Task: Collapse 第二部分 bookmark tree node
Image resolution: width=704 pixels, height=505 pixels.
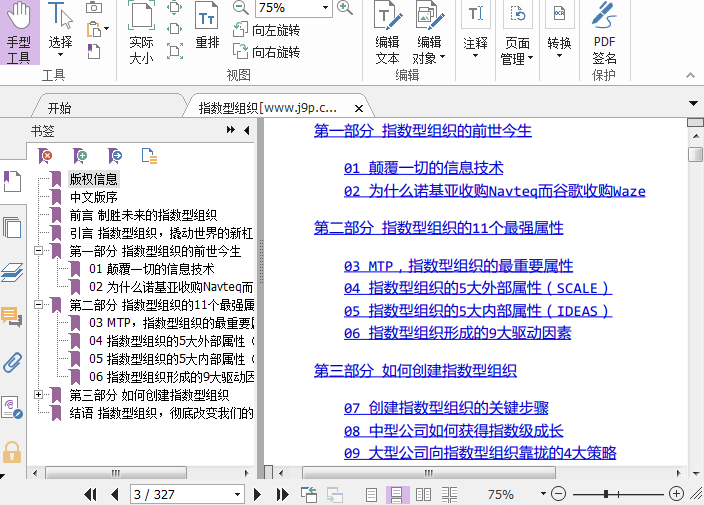Action: [39, 305]
